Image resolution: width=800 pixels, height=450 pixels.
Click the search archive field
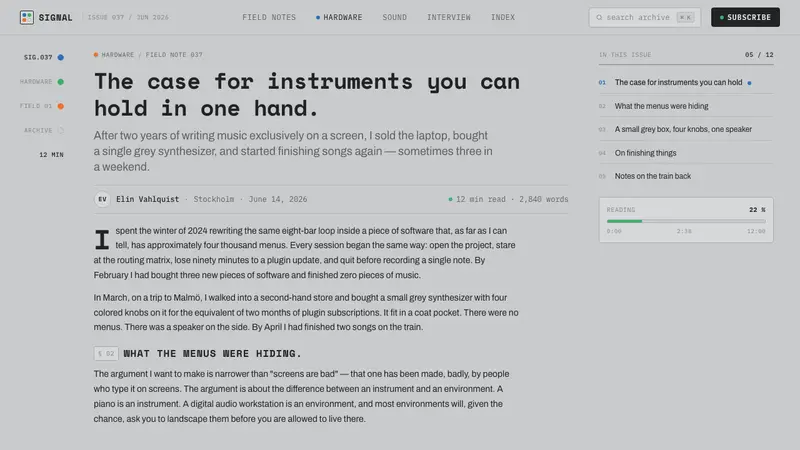click(644, 17)
